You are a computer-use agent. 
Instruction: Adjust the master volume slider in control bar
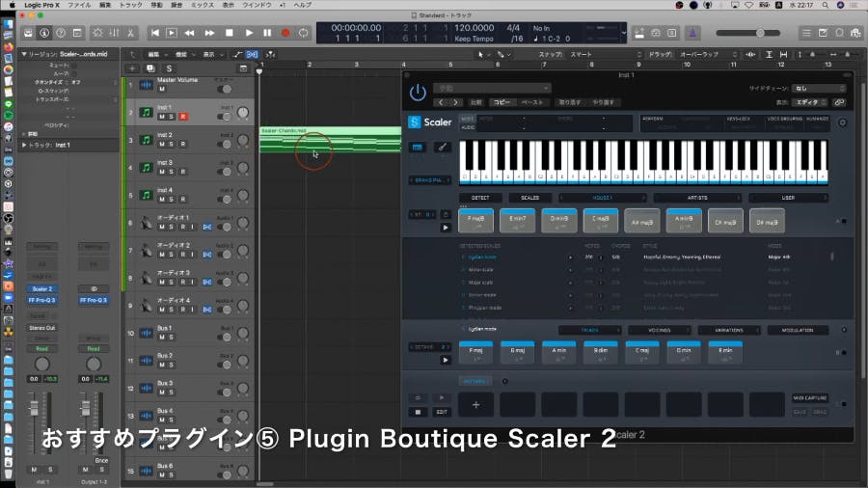coord(748,33)
